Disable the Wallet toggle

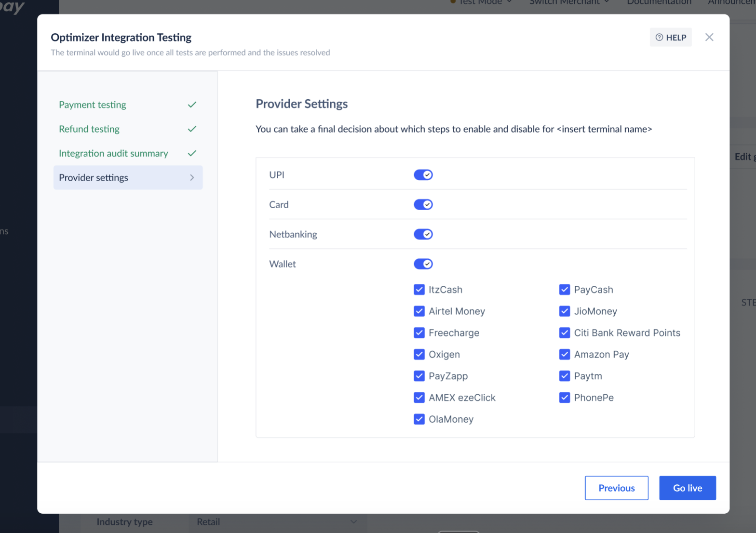pos(423,264)
